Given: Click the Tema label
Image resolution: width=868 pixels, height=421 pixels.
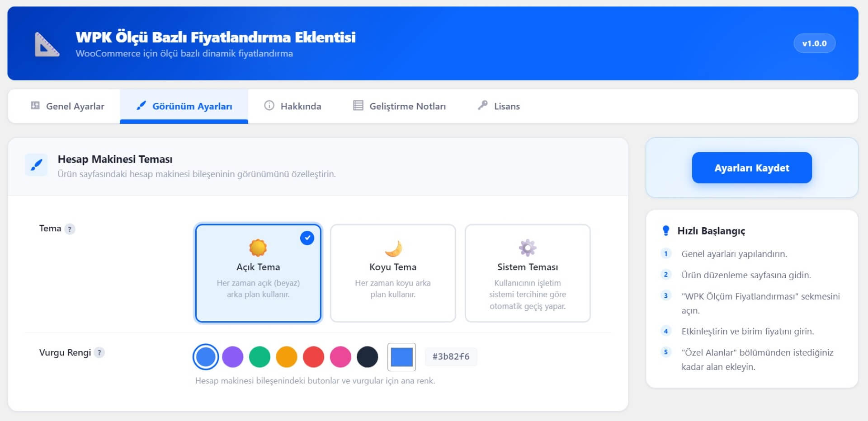Looking at the screenshot, I should click(50, 229).
